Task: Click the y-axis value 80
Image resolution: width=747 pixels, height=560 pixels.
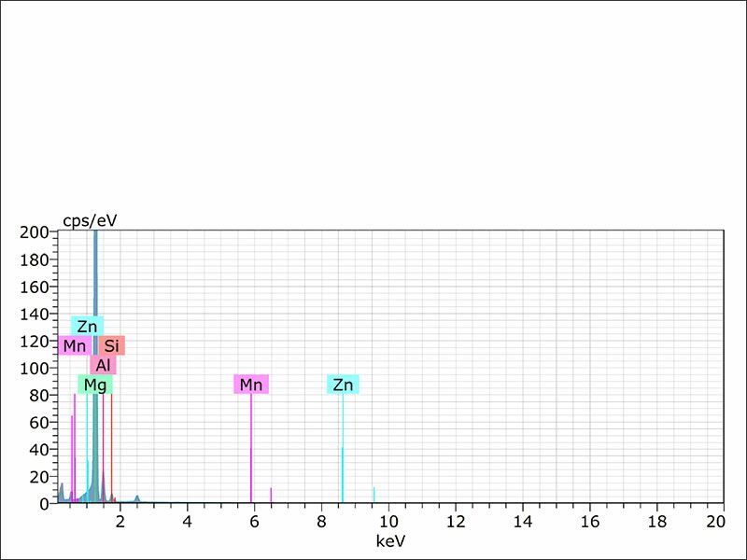Action: coord(39,395)
